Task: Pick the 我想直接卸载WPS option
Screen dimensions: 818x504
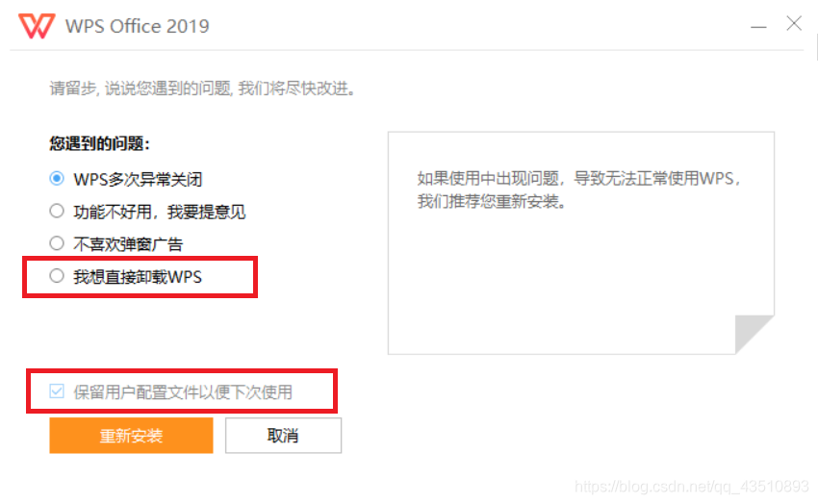Action: tap(57, 277)
